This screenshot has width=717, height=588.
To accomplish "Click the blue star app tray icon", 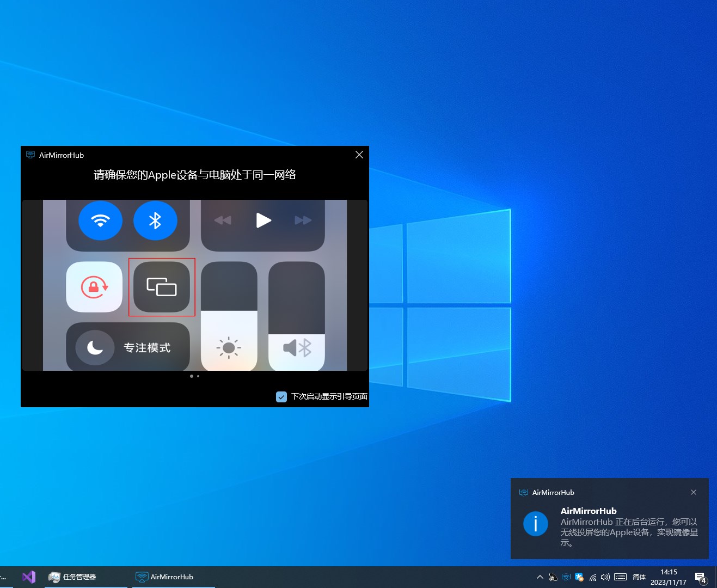I will coord(579,577).
